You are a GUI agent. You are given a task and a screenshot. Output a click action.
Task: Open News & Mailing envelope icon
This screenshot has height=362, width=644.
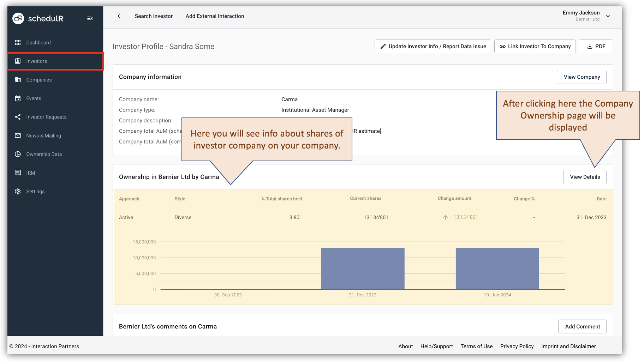point(18,135)
